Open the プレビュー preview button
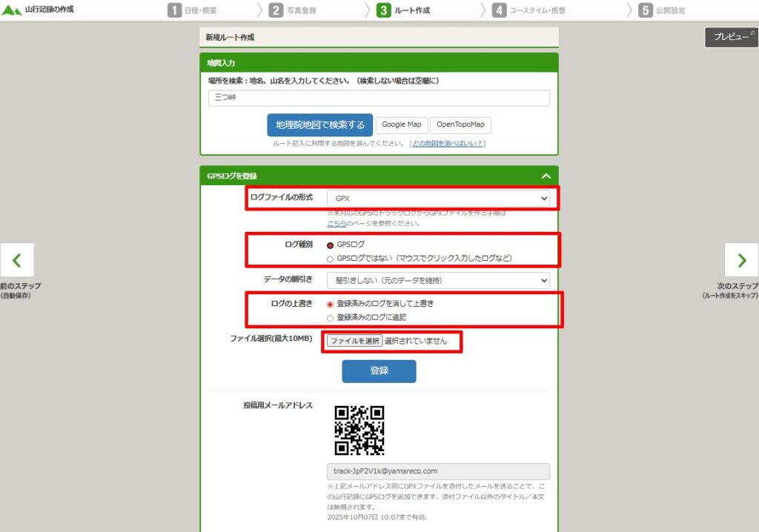The image size is (759, 532). pos(731,37)
